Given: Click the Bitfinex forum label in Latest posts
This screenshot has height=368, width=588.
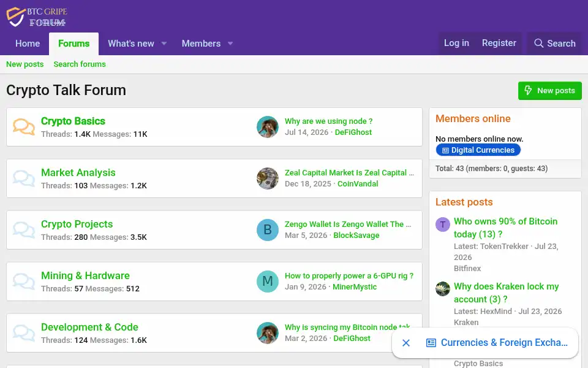Looking at the screenshot, I should click(x=467, y=268).
